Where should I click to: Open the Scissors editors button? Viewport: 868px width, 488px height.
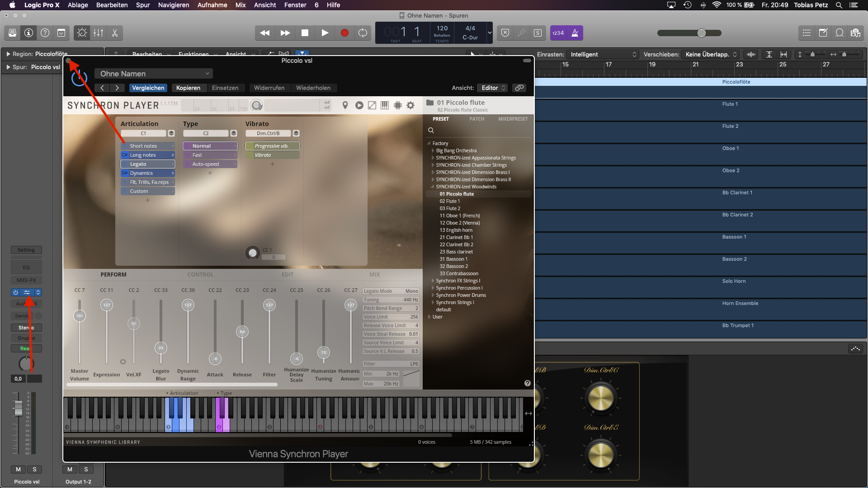pyautogui.click(x=115, y=33)
